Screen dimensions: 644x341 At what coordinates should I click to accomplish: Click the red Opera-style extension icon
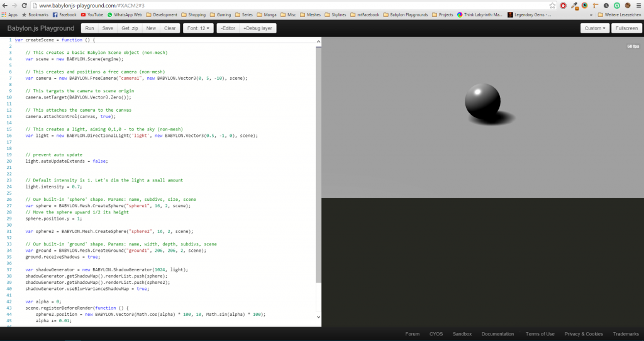[x=563, y=5]
